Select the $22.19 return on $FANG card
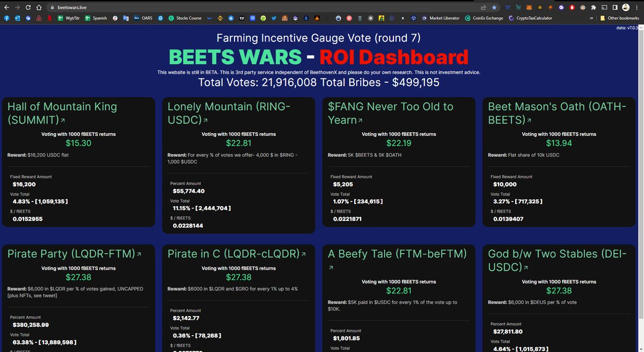644x352 pixels. point(399,143)
